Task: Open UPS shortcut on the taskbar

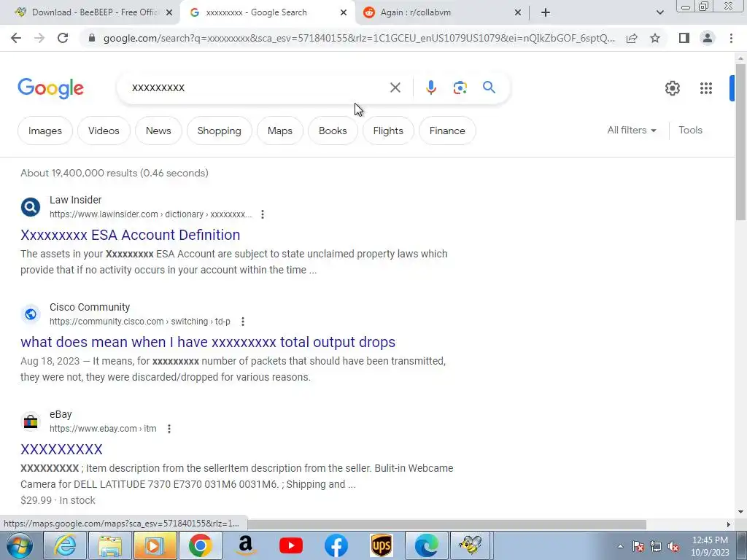Action: pyautogui.click(x=382, y=545)
